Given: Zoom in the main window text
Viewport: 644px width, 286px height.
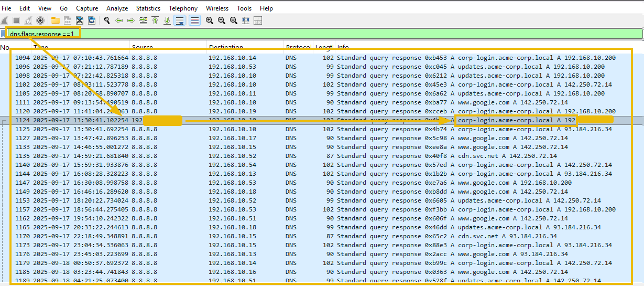Looking at the screenshot, I should (209, 20).
